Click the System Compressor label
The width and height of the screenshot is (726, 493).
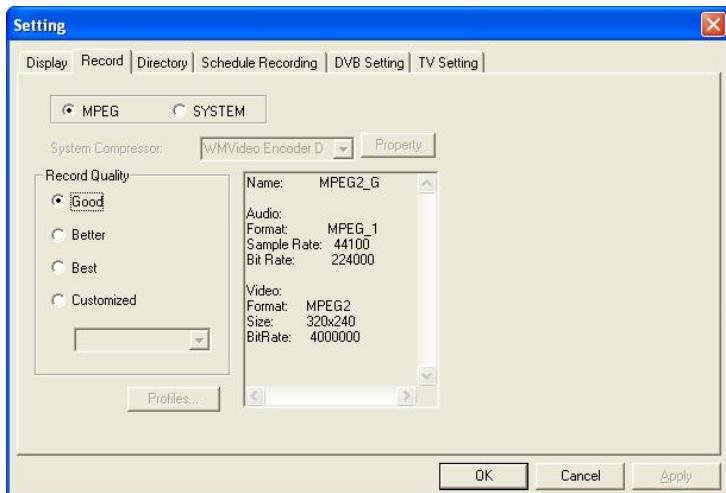(106, 149)
